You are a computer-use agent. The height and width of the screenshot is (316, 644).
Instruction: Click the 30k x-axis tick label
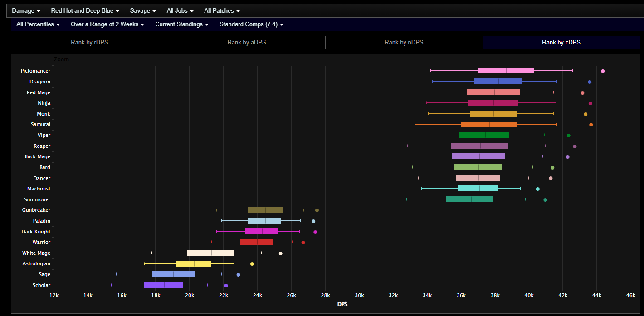pyautogui.click(x=359, y=296)
